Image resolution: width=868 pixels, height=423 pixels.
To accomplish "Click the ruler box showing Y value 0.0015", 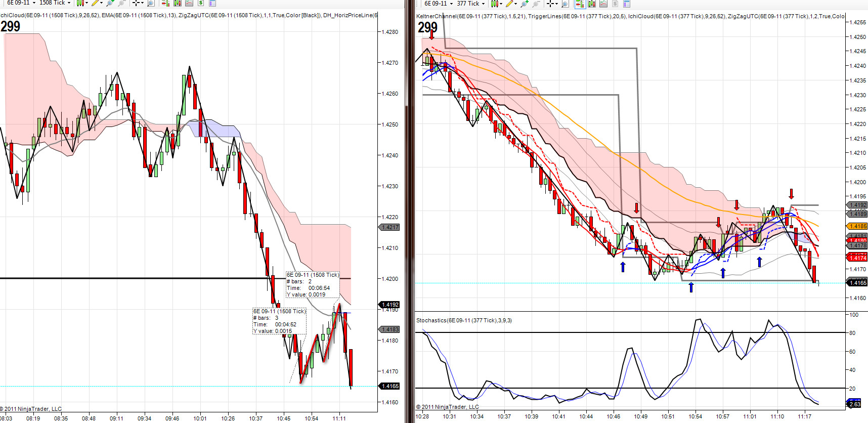I will [279, 321].
